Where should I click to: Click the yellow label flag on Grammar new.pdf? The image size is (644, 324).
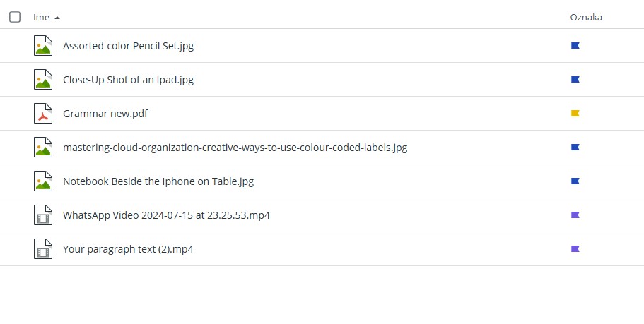tap(575, 113)
